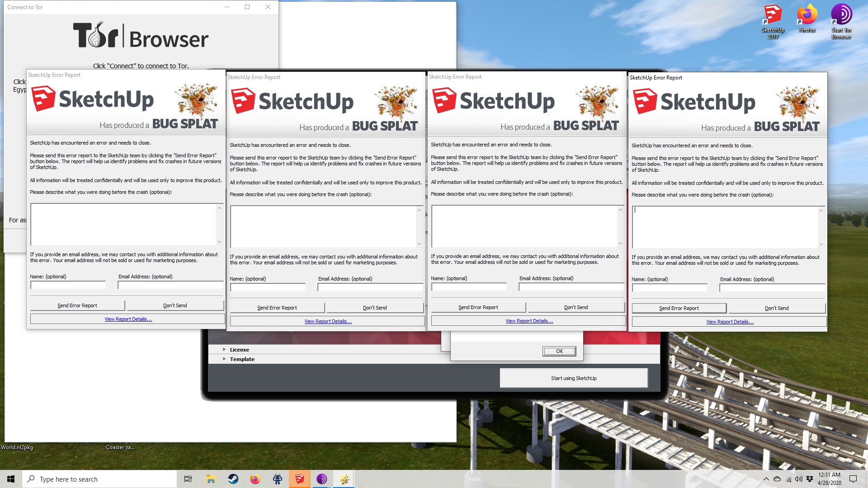The width and height of the screenshot is (868, 488).
Task: Show hidden system tray icons
Action: tap(766, 479)
